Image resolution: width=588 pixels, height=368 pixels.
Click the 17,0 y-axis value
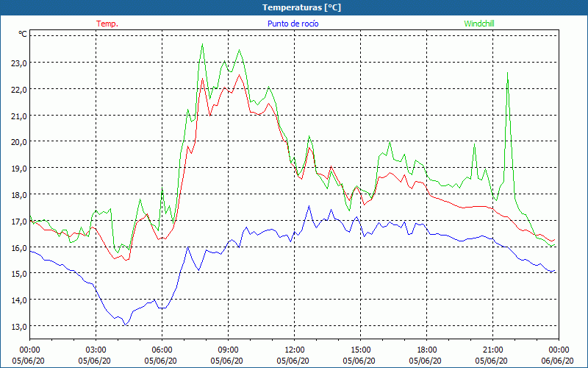pos(19,221)
